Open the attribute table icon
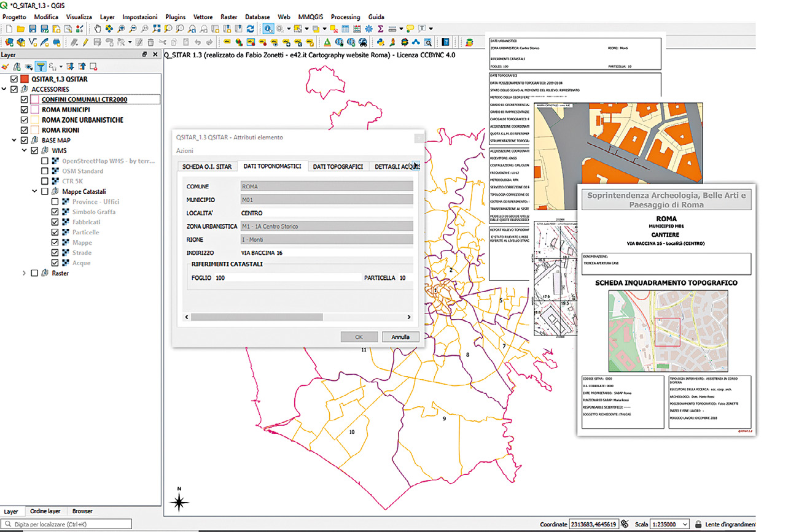 point(345,29)
